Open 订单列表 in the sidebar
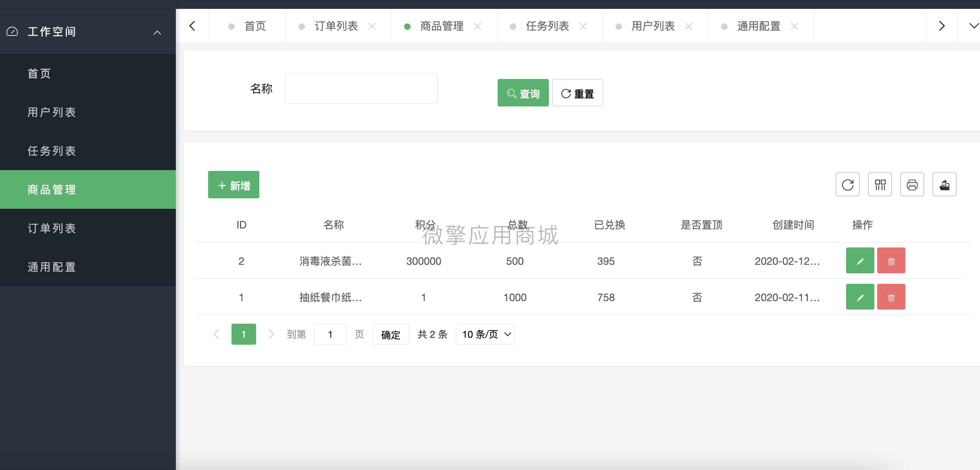 click(88, 228)
